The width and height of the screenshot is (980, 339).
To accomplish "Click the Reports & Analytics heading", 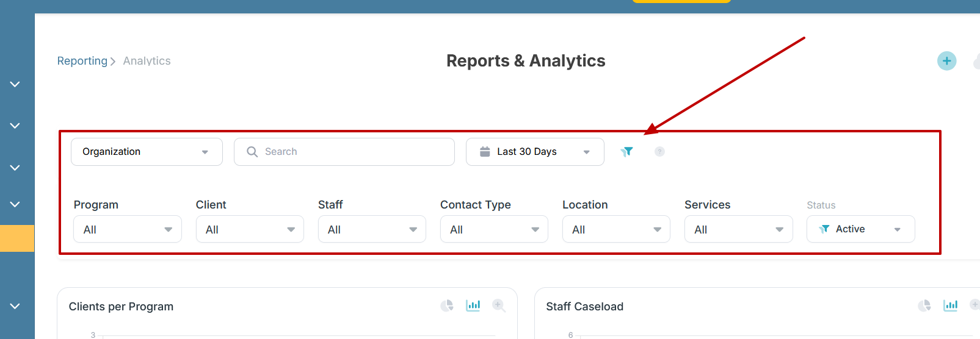I will [x=526, y=61].
